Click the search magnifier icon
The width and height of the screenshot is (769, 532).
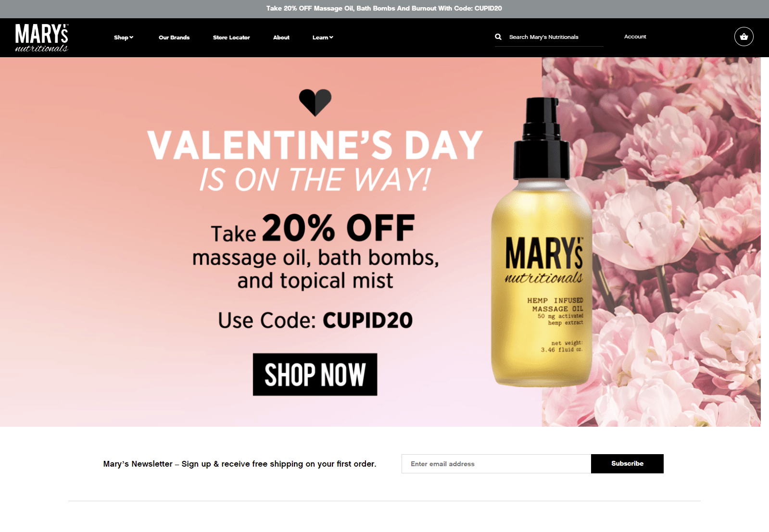click(x=498, y=37)
